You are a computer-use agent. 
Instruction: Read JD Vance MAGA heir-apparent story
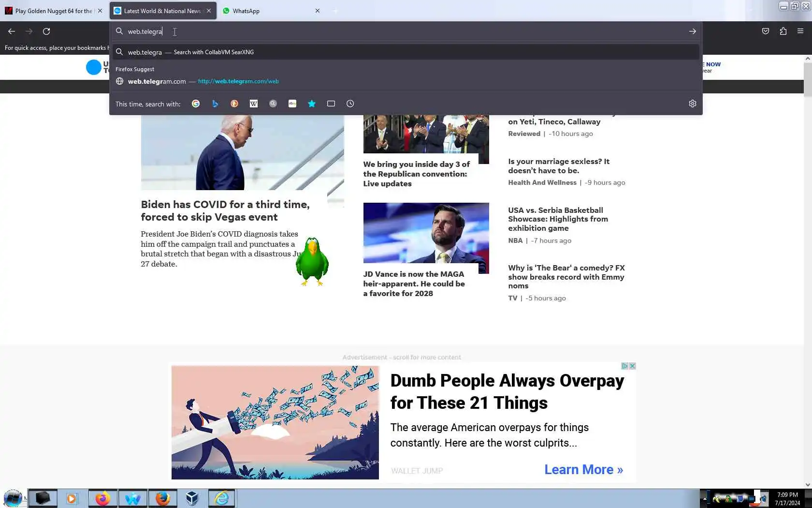click(414, 284)
